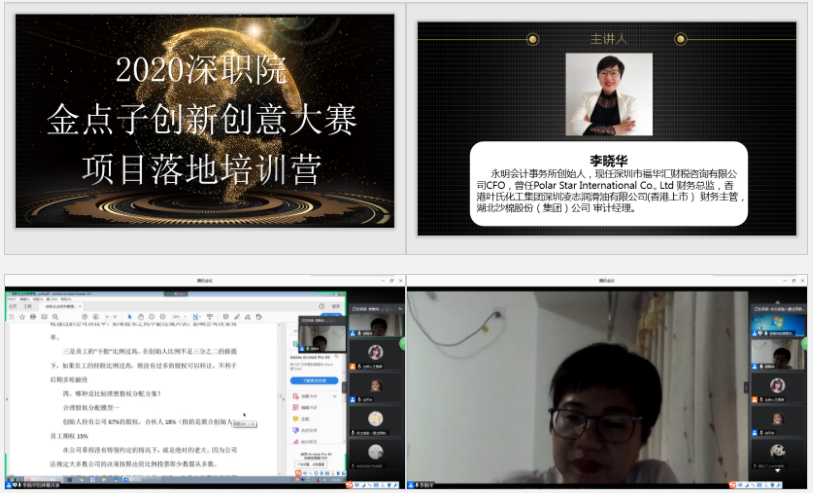Click Create PDF in Acrobat tools pane

(305, 396)
